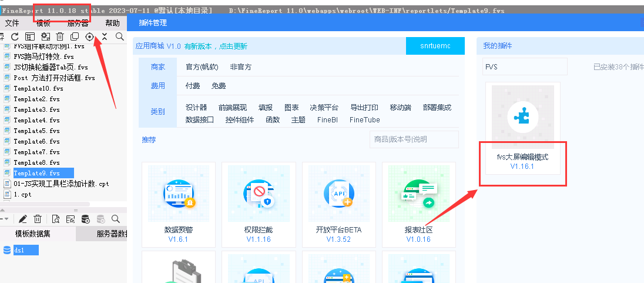The height and width of the screenshot is (283, 644).
Task: Select the ds1 dataset name
Action: tap(26, 250)
